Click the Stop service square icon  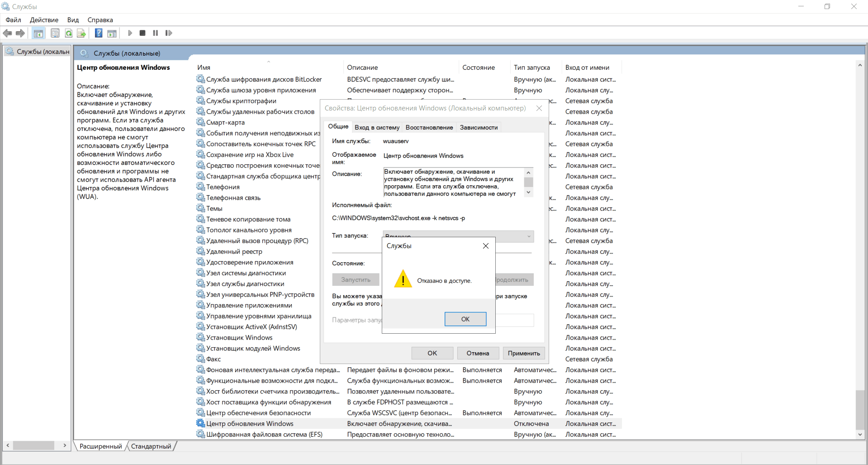142,33
